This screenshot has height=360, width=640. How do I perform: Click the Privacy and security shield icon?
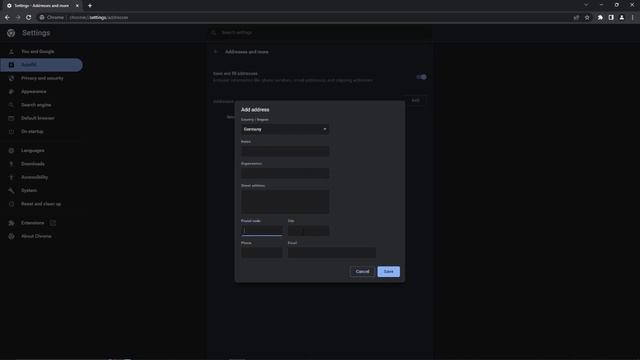11,78
